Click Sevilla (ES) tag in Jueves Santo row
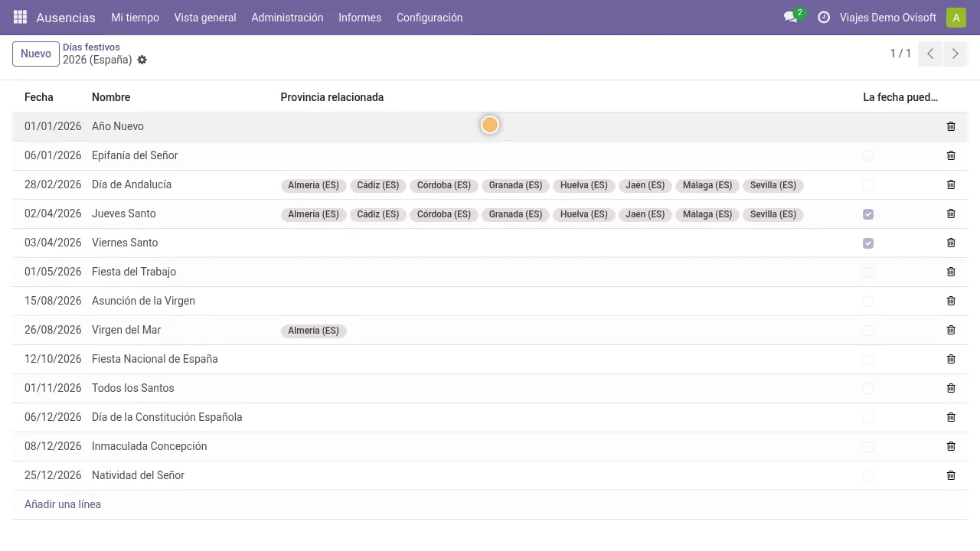The image size is (980, 551). point(773,214)
